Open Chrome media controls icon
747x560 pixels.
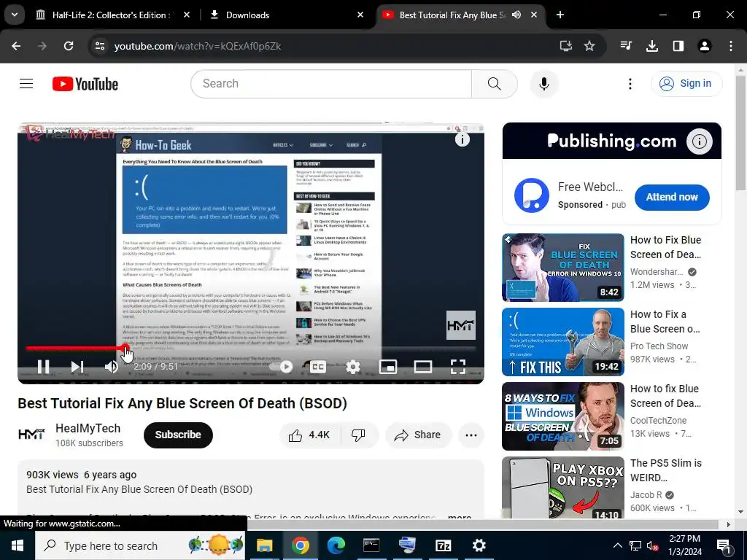click(626, 46)
